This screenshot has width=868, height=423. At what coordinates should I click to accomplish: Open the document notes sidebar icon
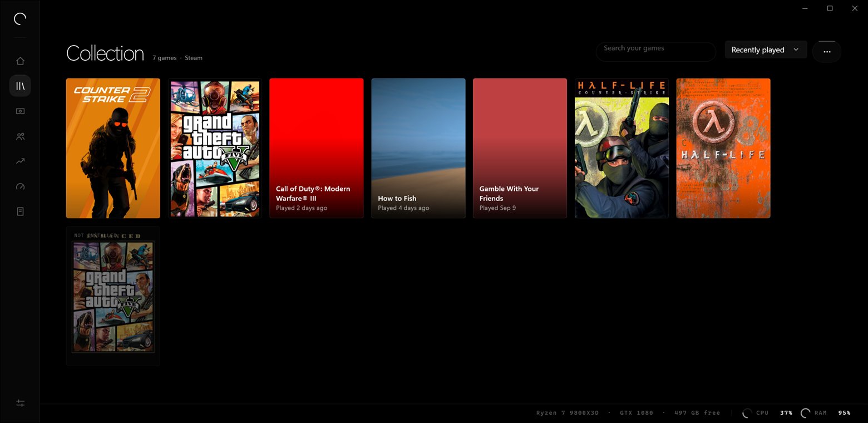[20, 211]
